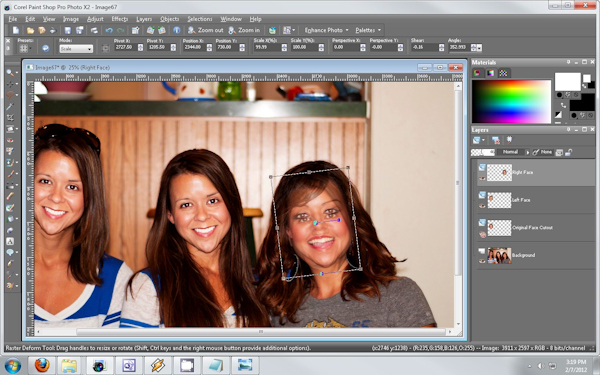Click the Zoom out button
This screenshot has height=375, width=600.
205,30
